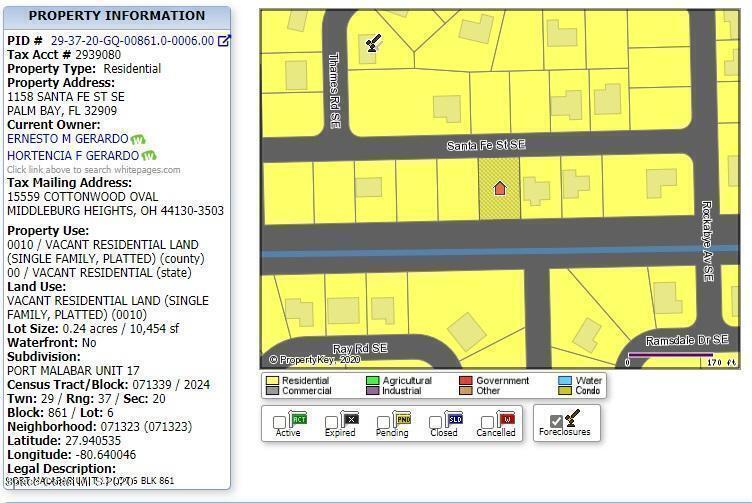Uncheck the Foreclosures checkbox
The image size is (752, 503).
pos(556,422)
